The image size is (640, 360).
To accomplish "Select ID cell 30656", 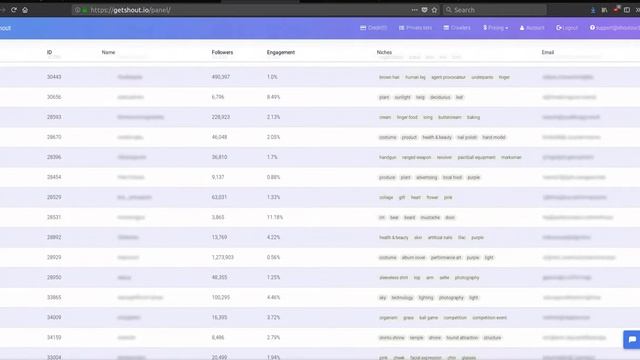I will click(x=54, y=97).
